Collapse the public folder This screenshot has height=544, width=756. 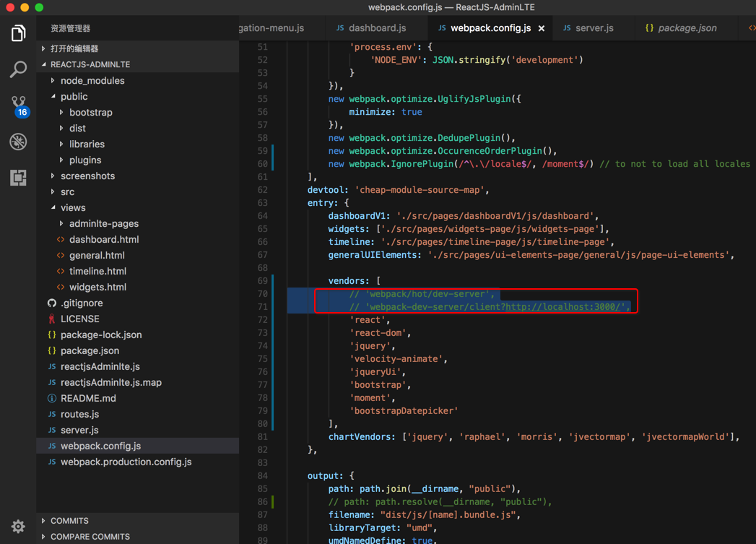point(74,97)
